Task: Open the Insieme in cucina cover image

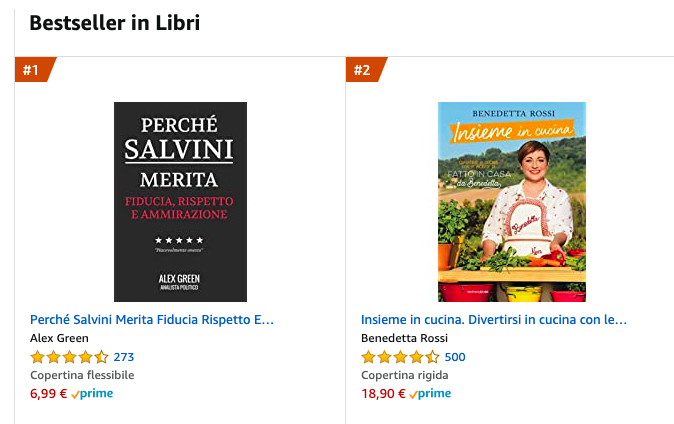Action: (511, 201)
